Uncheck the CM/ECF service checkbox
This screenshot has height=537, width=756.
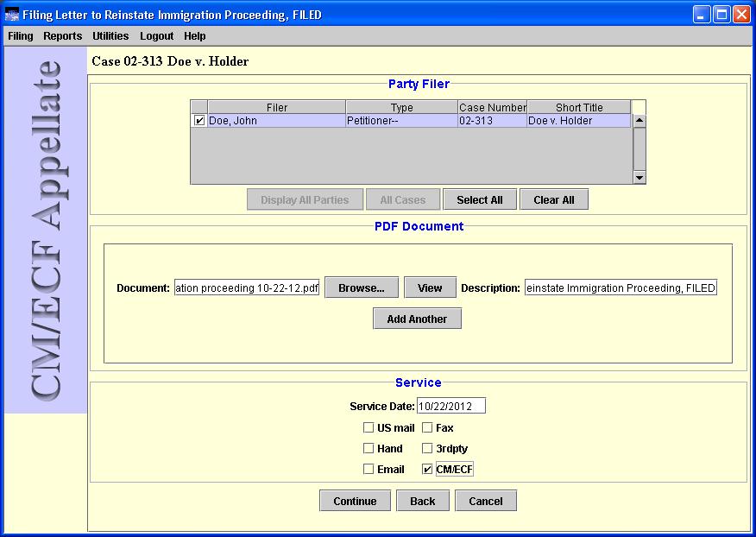[x=427, y=469]
